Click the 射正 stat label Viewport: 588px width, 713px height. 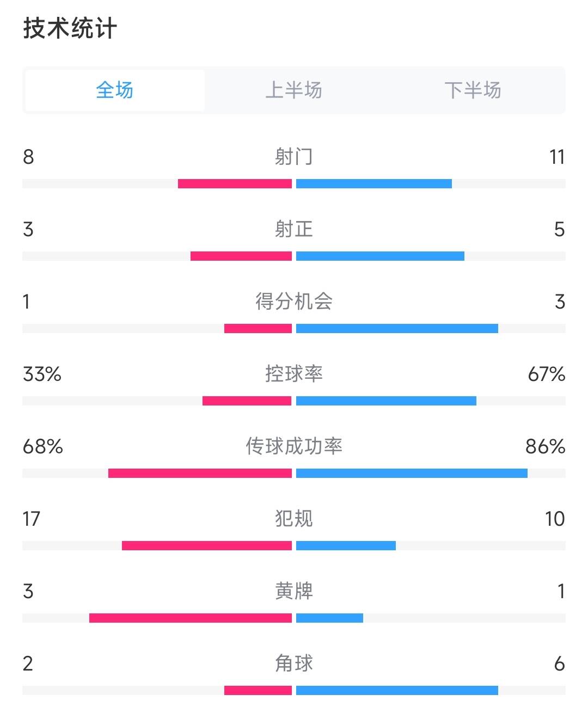(294, 229)
